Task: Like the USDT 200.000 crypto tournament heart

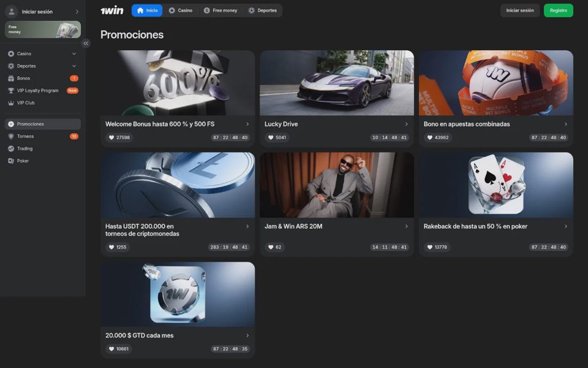Action: [x=111, y=247]
